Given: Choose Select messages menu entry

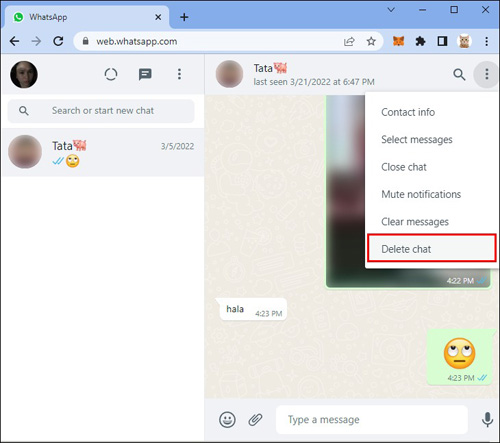Looking at the screenshot, I should pyautogui.click(x=431, y=140).
